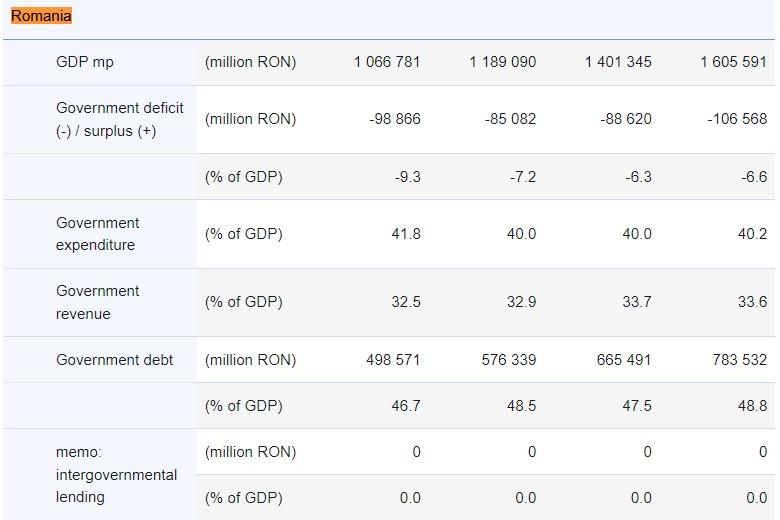Select the GDP mp row label
The height and width of the screenshot is (520, 780).
(85, 62)
